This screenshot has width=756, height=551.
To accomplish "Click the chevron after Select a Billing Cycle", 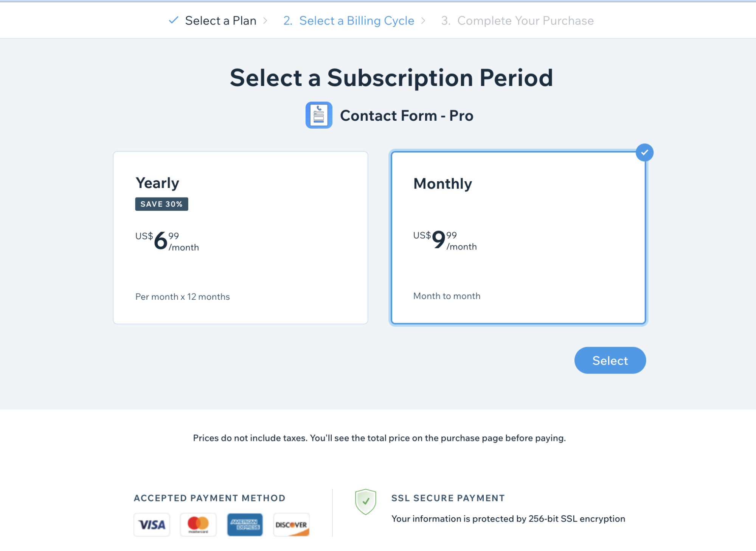I will 423,20.
